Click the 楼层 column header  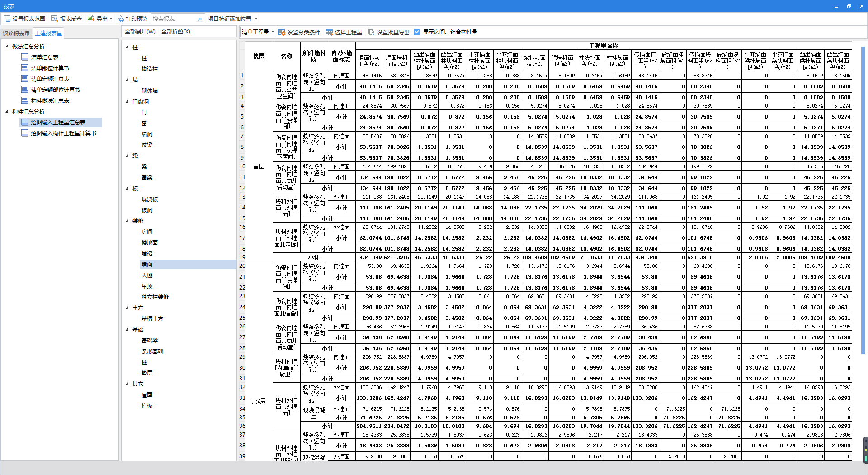pos(259,56)
